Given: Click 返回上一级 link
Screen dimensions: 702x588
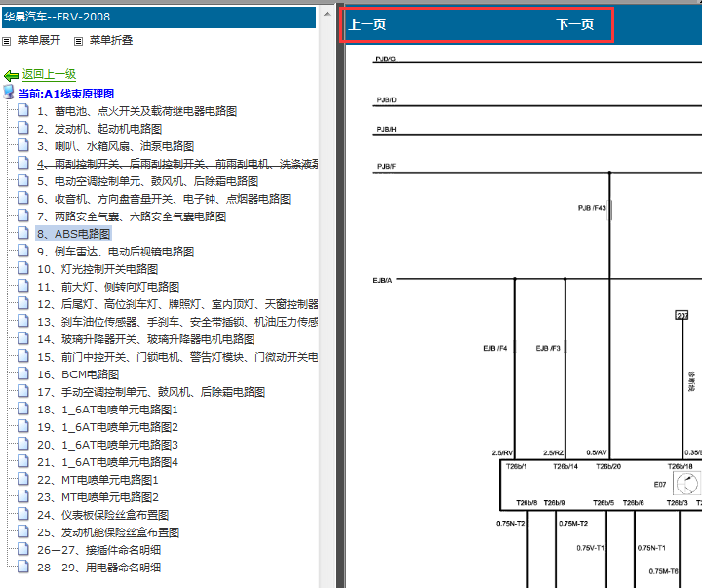Looking at the screenshot, I should (x=50, y=74).
